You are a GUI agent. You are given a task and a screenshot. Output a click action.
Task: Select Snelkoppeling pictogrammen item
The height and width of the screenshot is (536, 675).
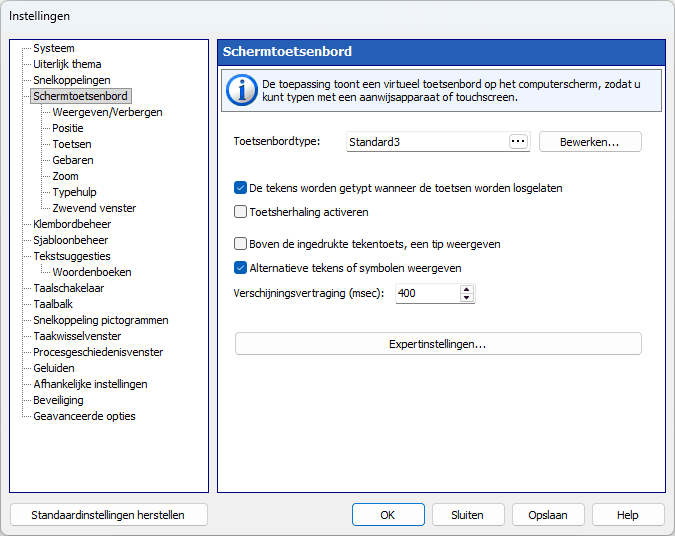pos(101,320)
